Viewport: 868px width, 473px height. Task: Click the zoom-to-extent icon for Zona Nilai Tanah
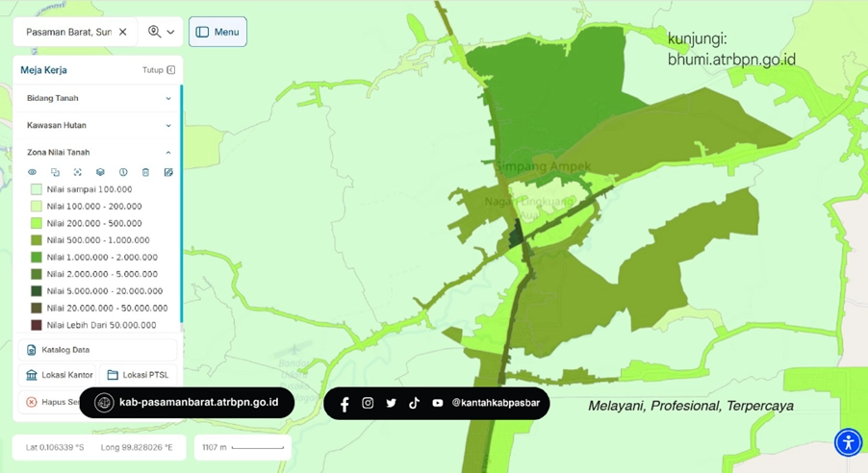click(78, 172)
